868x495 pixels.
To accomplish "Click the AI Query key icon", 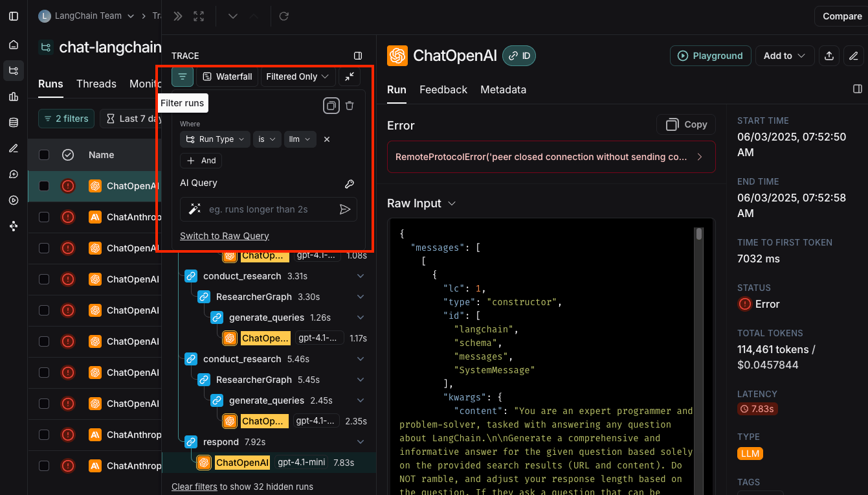I will pyautogui.click(x=350, y=184).
